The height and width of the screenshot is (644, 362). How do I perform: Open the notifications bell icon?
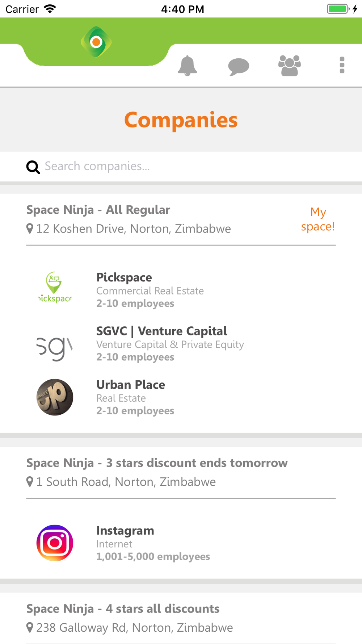187,66
